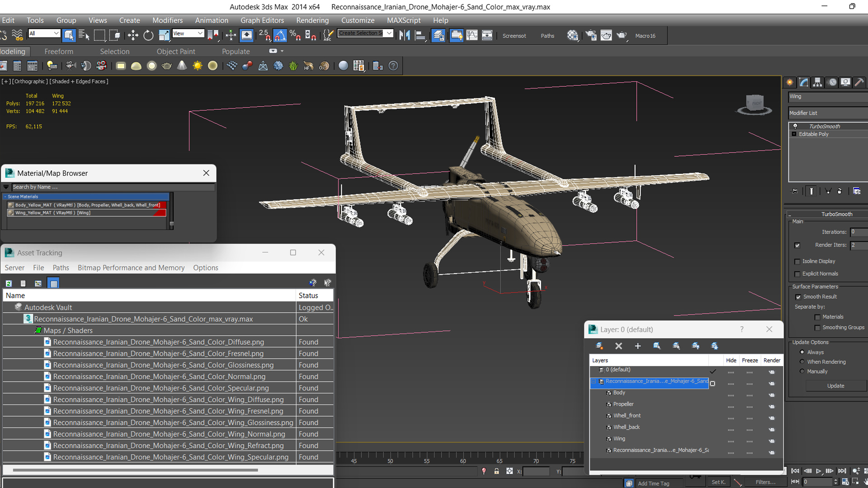Enable Isoline Display checkbox
Viewport: 868px width, 488px height.
[x=797, y=262]
